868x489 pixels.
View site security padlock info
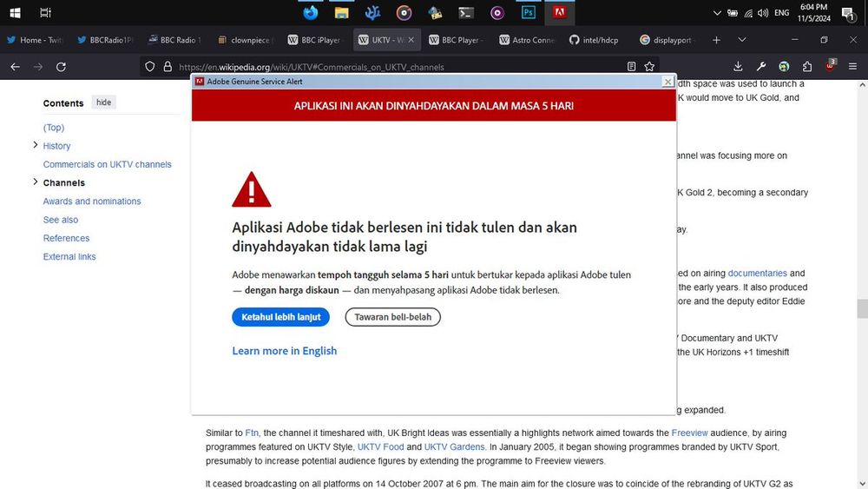168,67
